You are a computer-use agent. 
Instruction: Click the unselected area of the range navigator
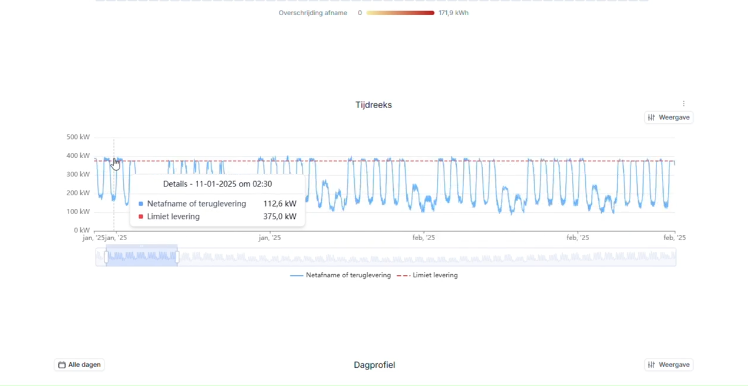(427, 257)
